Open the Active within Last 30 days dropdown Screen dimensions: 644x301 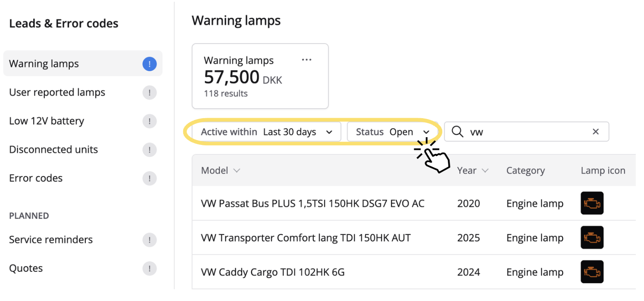[x=266, y=132]
